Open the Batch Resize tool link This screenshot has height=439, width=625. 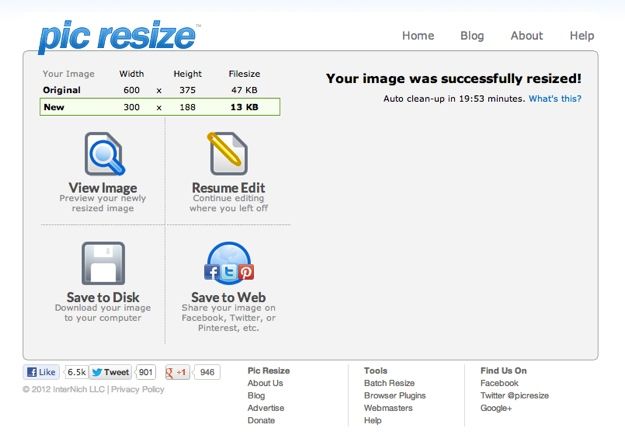[389, 383]
